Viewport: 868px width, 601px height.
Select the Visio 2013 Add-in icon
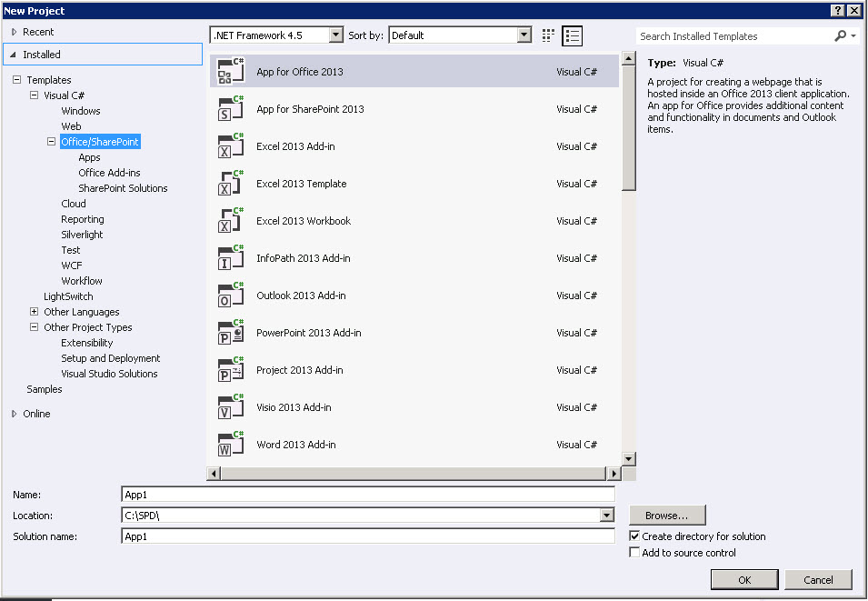[231, 407]
